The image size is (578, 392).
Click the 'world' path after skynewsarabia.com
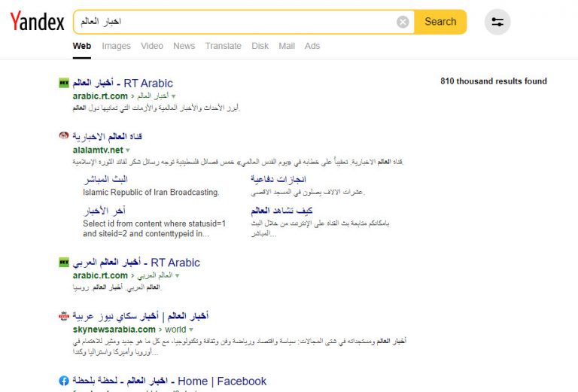click(175, 330)
